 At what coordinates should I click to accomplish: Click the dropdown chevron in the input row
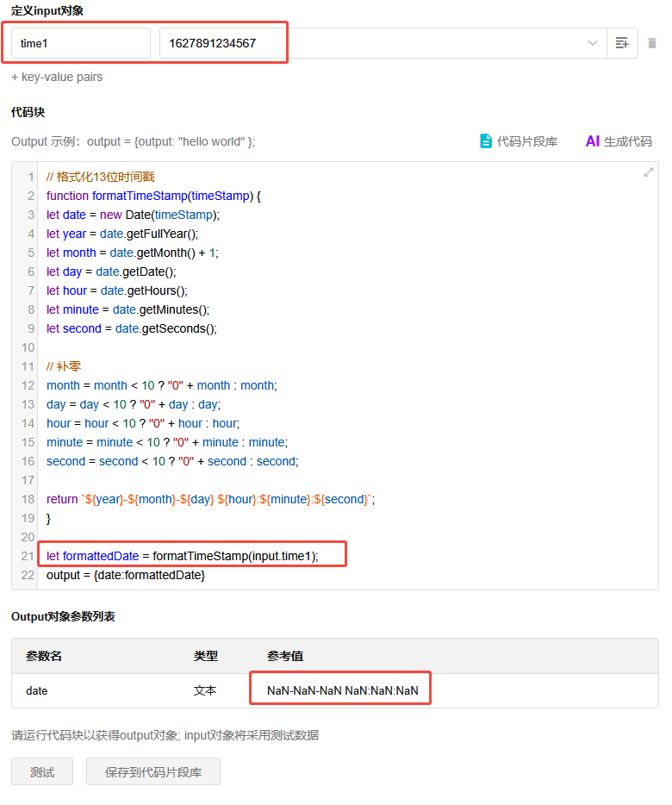592,43
